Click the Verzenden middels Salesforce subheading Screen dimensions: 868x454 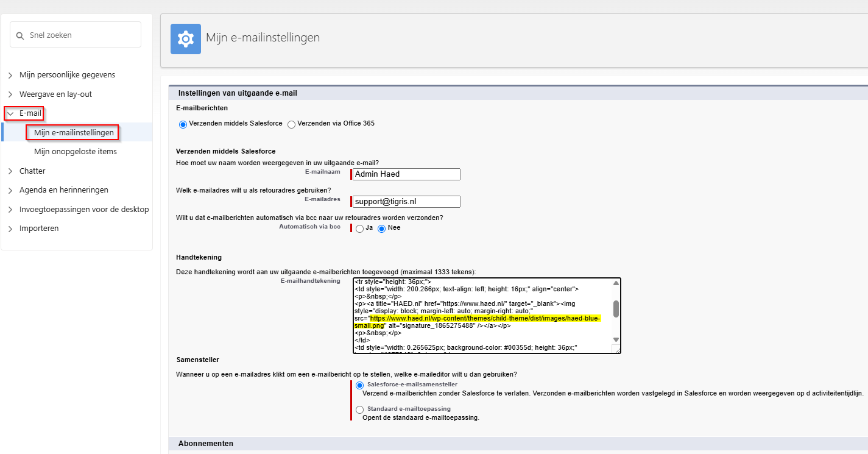click(226, 151)
